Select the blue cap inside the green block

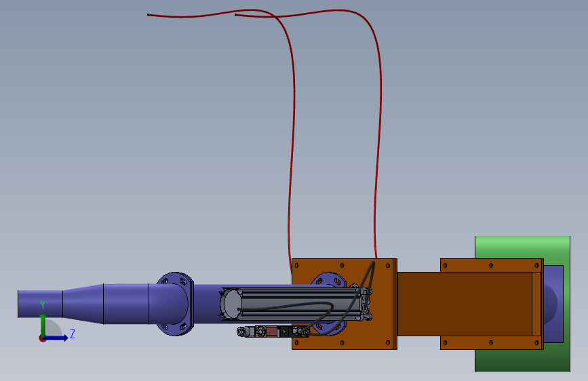pyautogui.click(x=553, y=304)
